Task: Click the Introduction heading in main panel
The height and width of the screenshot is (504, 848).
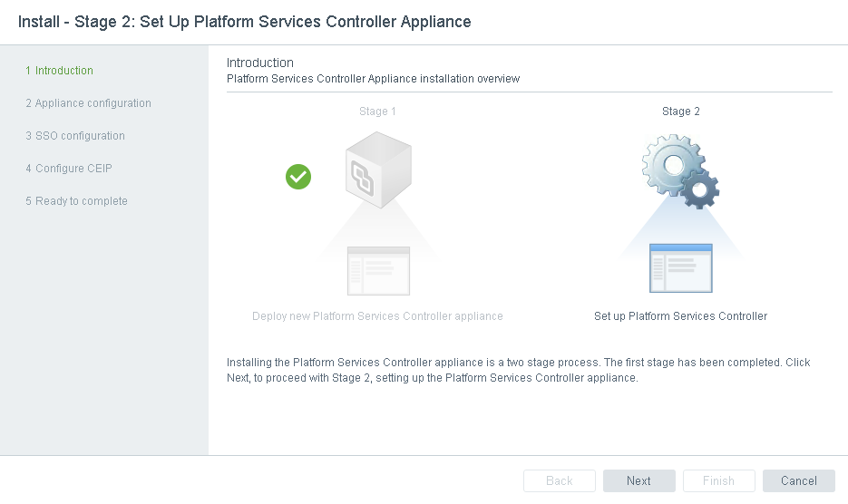Action: (260, 63)
